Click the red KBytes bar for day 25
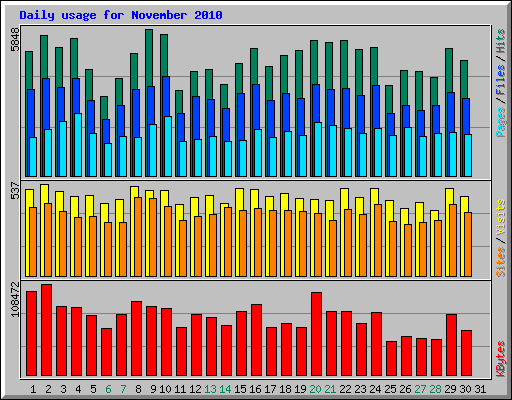Image resolution: width=512 pixels, height=400 pixels. click(x=392, y=358)
